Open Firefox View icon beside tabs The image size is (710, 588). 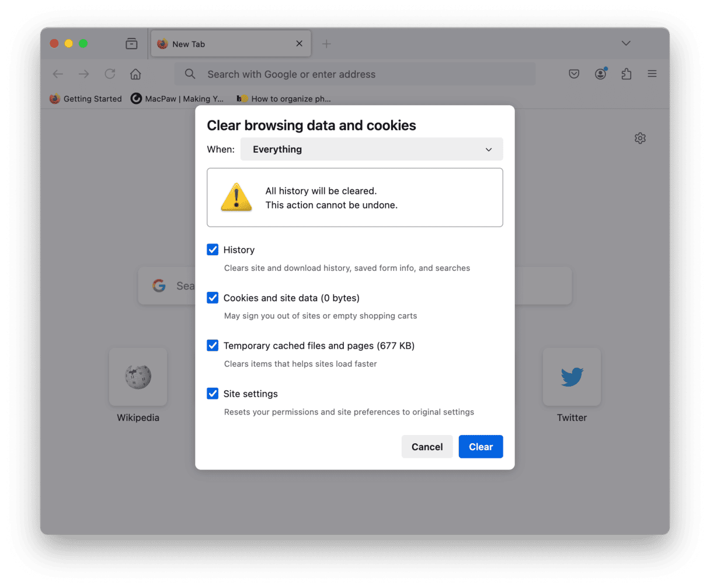tap(131, 44)
